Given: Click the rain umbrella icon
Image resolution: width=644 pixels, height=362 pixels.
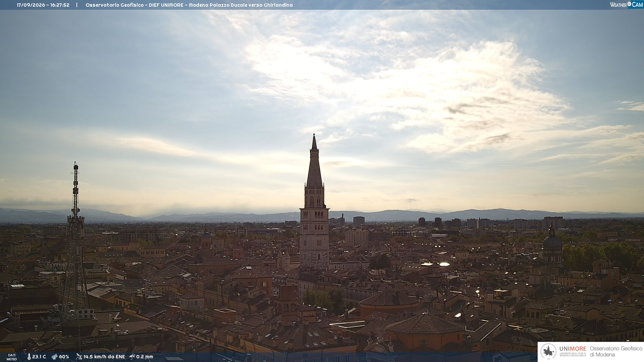Looking at the screenshot, I should (132, 357).
